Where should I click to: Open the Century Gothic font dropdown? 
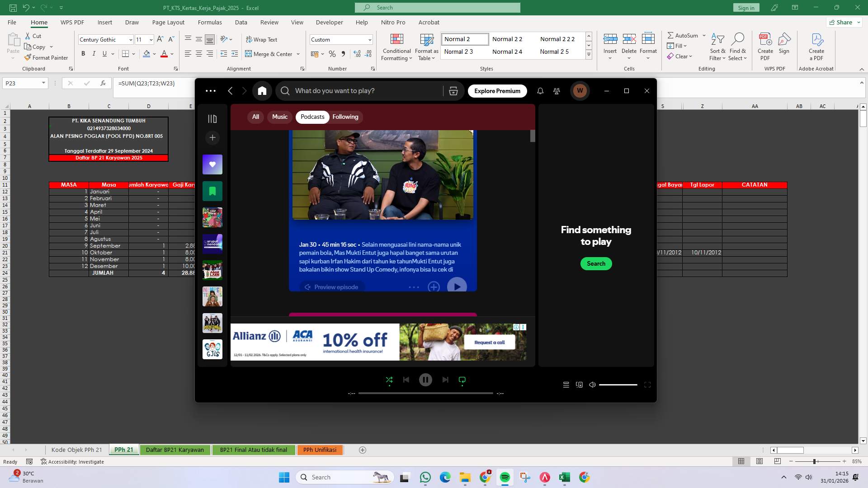[131, 40]
